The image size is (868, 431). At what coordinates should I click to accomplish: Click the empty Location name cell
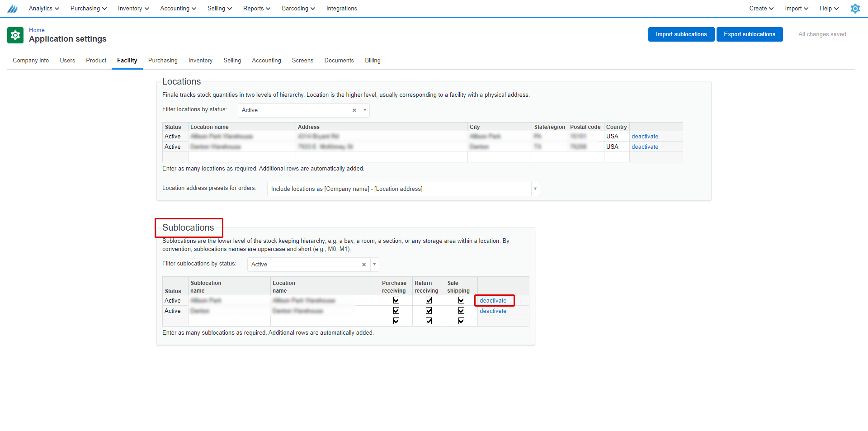(x=242, y=157)
